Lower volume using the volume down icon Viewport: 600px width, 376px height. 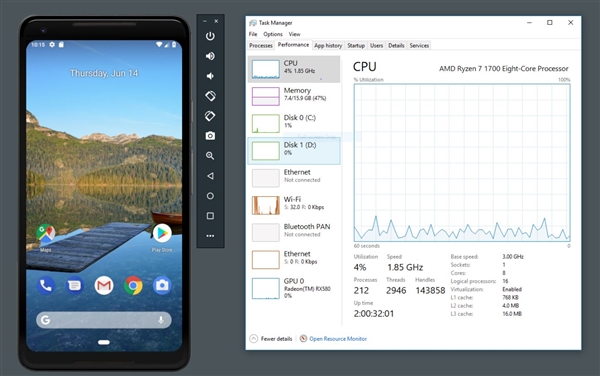point(210,76)
